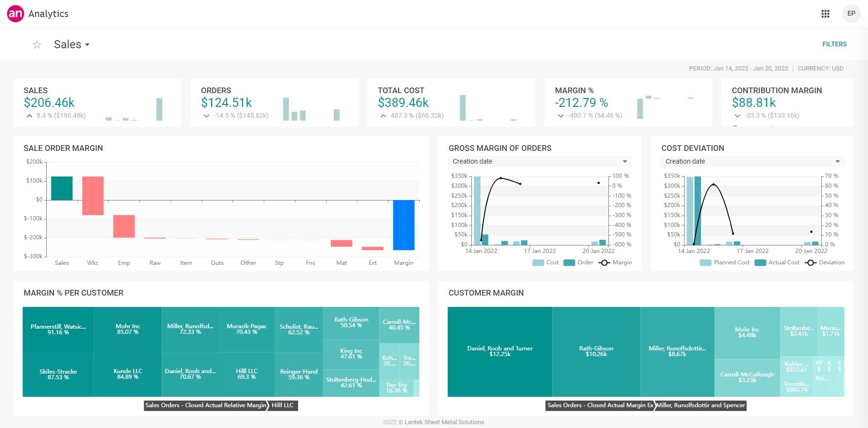Open the FILTERS panel
The image size is (868, 428).
tap(834, 44)
